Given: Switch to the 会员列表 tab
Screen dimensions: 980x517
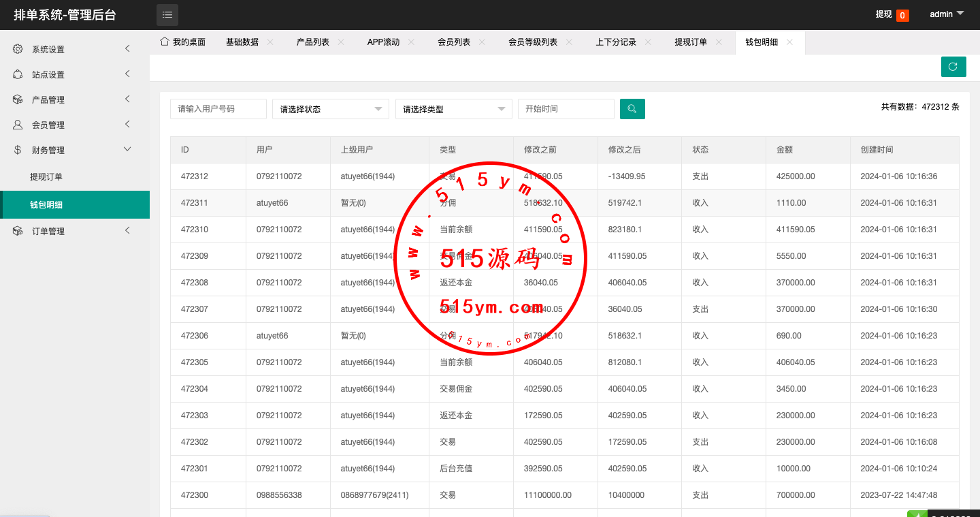Looking at the screenshot, I should coord(454,42).
